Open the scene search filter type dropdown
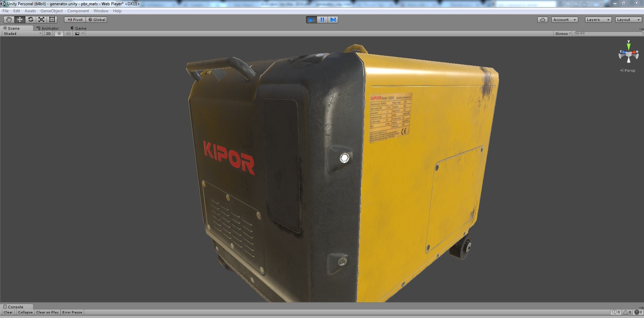 click(x=577, y=34)
